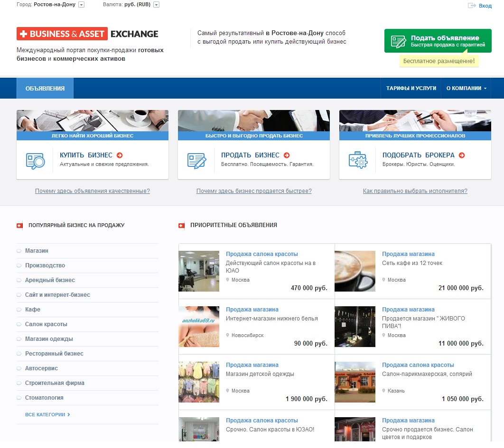Click the bullet icon beside Магазин category
504x448 pixels.
(x=19, y=251)
